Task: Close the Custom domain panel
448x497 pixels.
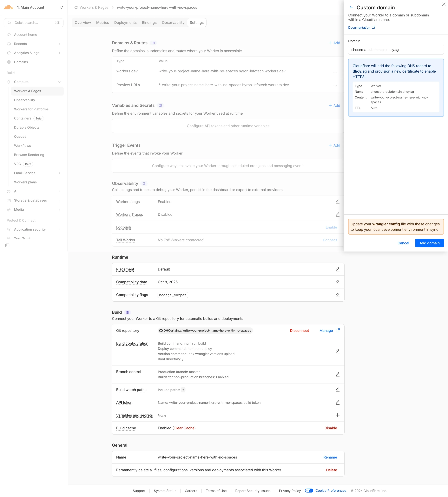Action: click(444, 4)
